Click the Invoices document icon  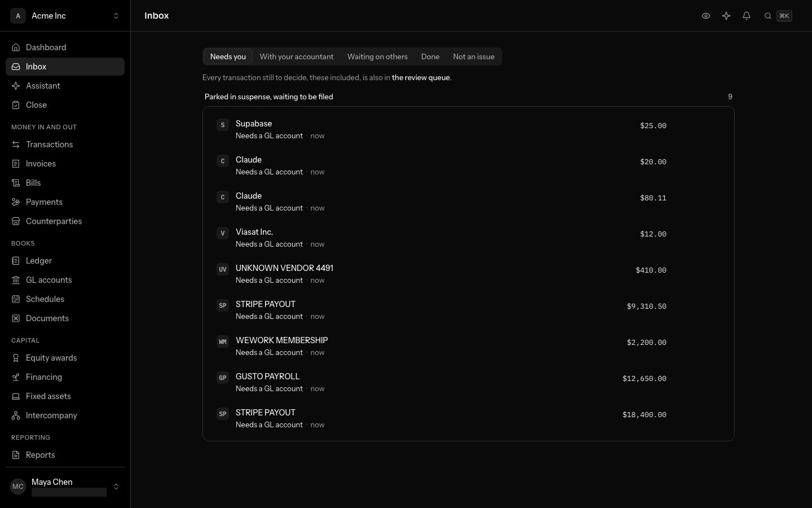point(16,164)
